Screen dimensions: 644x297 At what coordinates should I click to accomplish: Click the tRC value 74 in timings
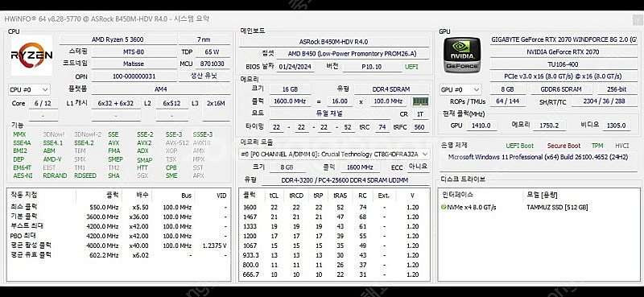click(x=382, y=127)
